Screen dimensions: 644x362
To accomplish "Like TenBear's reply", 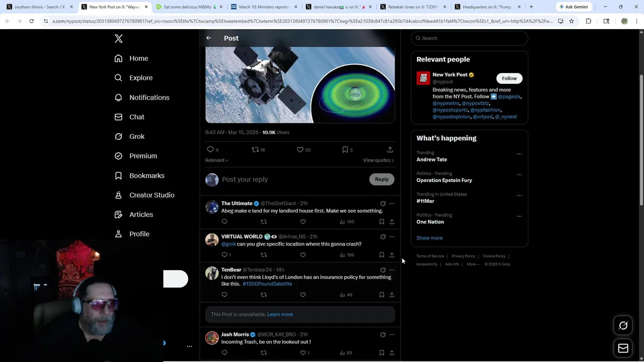I will (303, 295).
